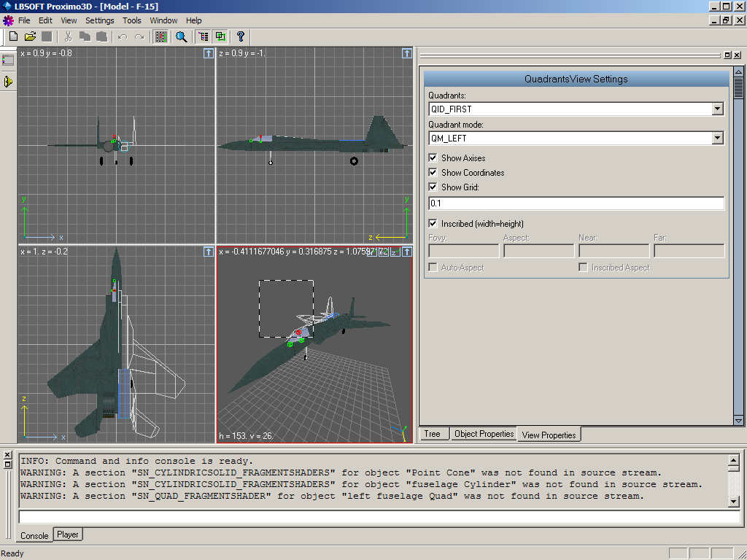The height and width of the screenshot is (560, 747).
Task: Click the yellow speaker icon in left sidebar
Action: click(8, 82)
